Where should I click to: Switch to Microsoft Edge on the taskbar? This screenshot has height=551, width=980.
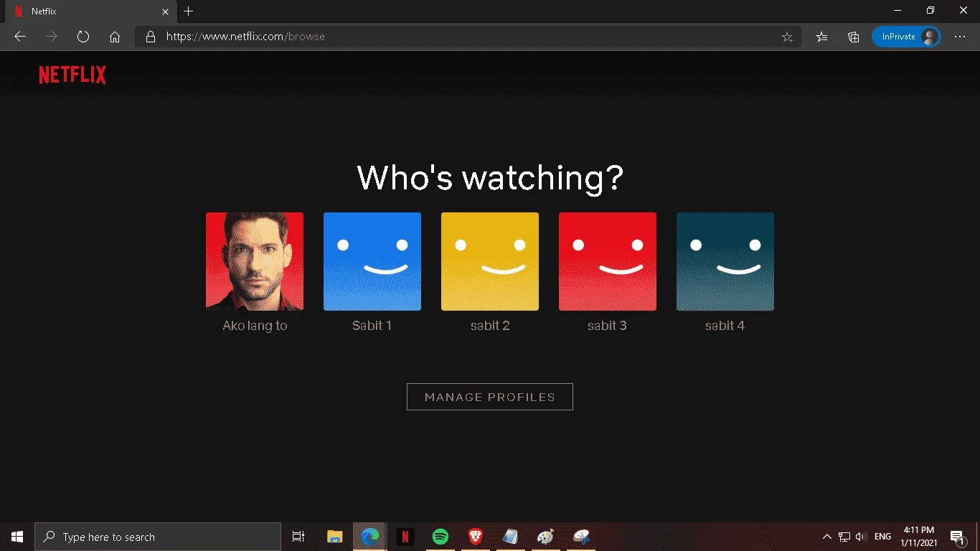(x=370, y=537)
